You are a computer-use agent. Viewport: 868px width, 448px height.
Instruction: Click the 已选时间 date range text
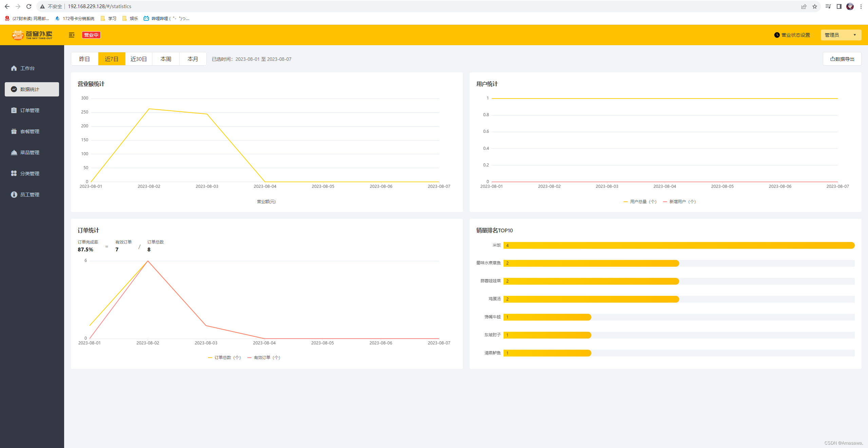click(251, 59)
